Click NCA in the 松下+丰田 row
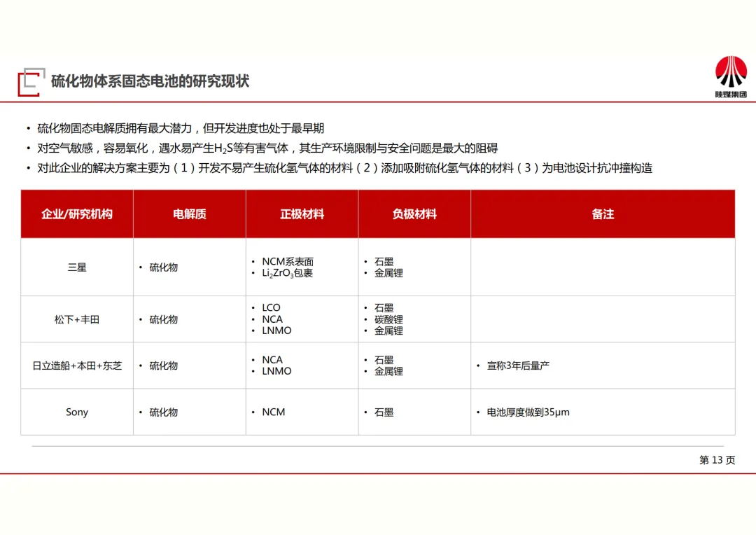 point(272,319)
